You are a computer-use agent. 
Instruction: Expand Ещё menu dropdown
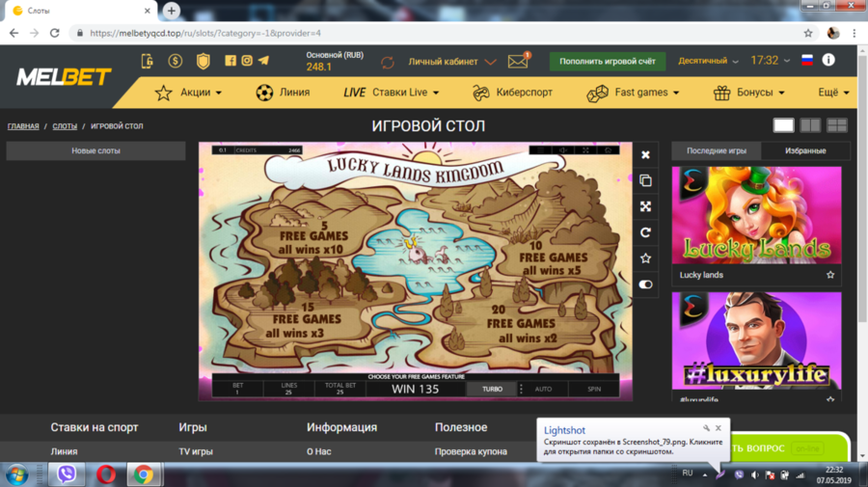coord(833,93)
